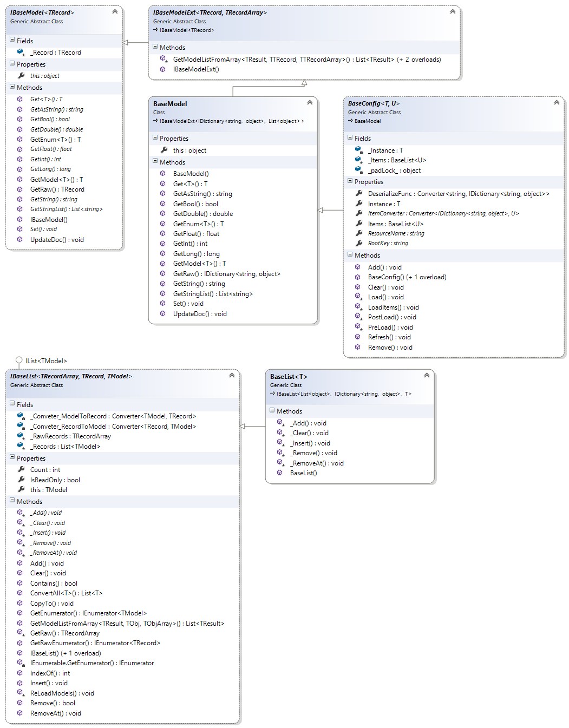
Task: Collapse the BaseList<T> class box chevron
Action: coord(427,375)
